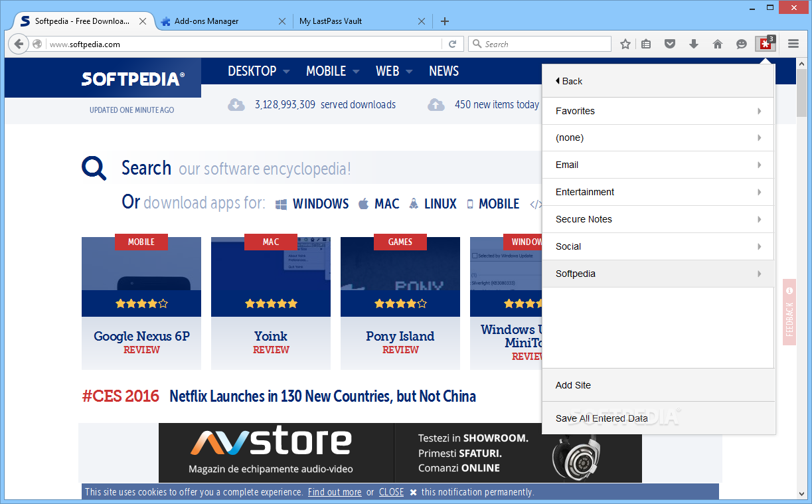The width and height of the screenshot is (812, 504).
Task: Go to the Home page icon
Action: pos(718,44)
